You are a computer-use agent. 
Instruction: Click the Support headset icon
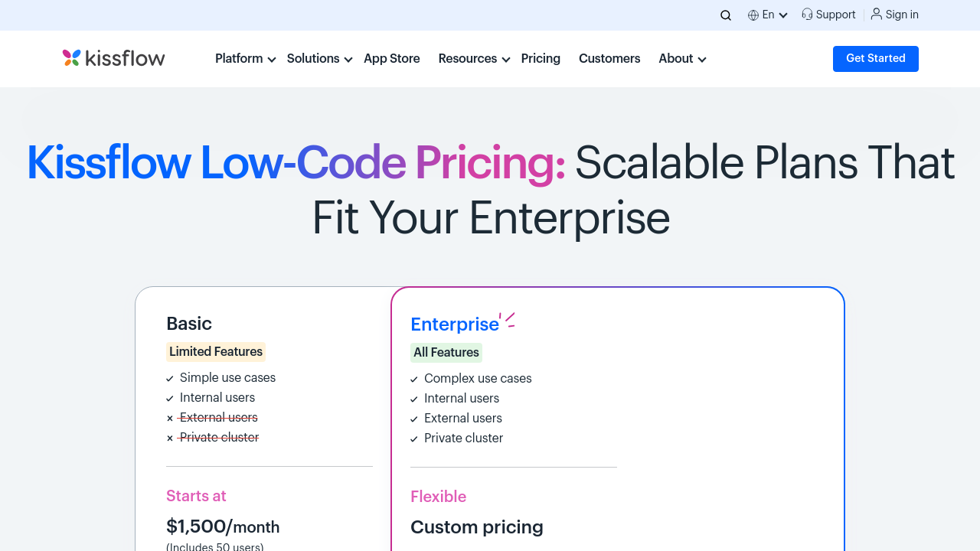(807, 15)
